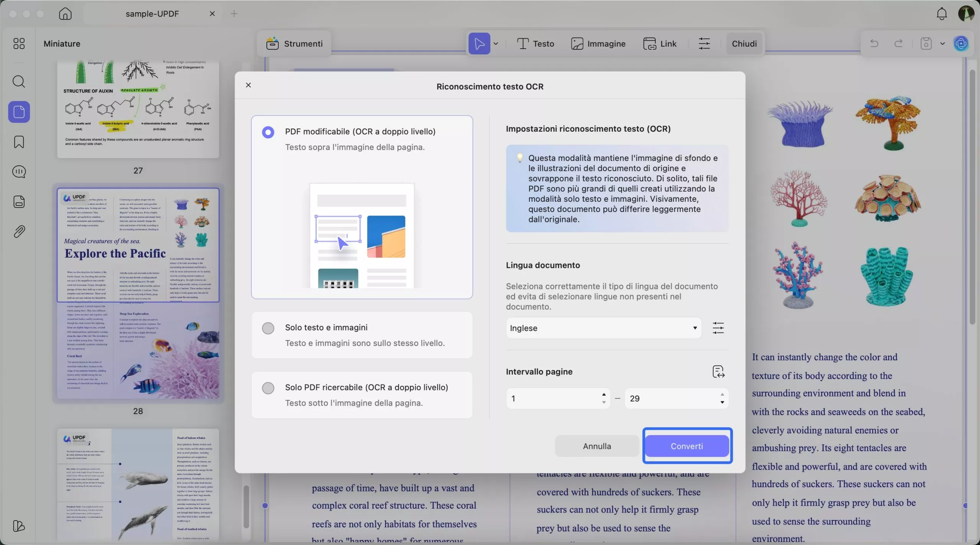Image resolution: width=980 pixels, height=545 pixels.
Task: Open the Attachments sidebar panel
Action: tap(19, 231)
